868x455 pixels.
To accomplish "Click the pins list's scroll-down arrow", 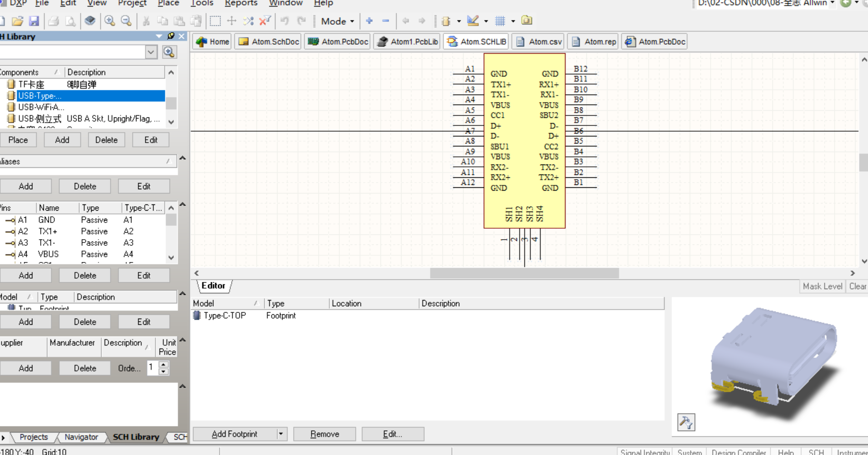I will tap(172, 258).
